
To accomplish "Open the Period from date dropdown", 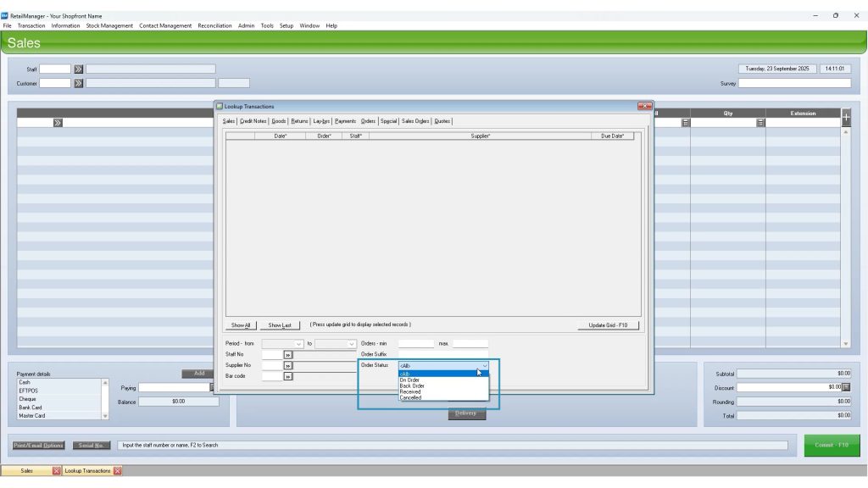I will 298,344.
